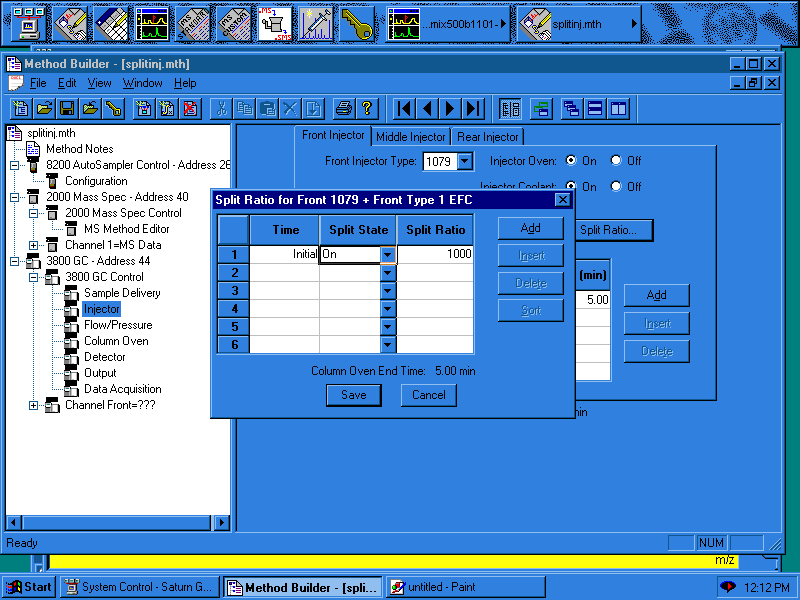Switch to untitled - Paint taskbar window

click(466, 587)
